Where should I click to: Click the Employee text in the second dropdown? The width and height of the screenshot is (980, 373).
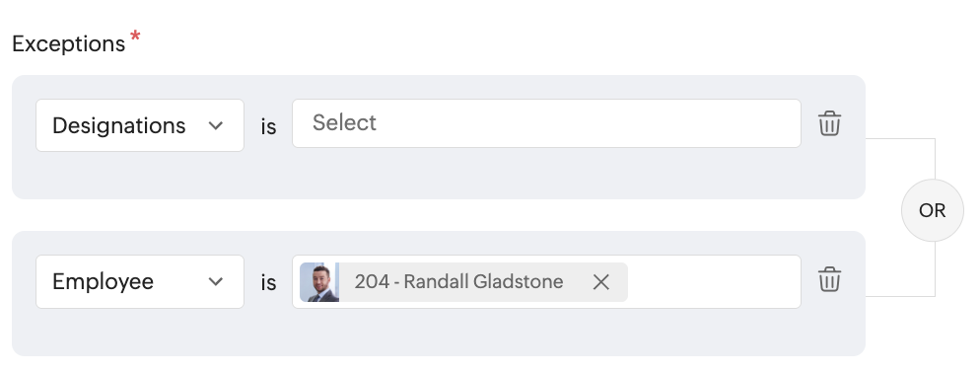tap(104, 281)
